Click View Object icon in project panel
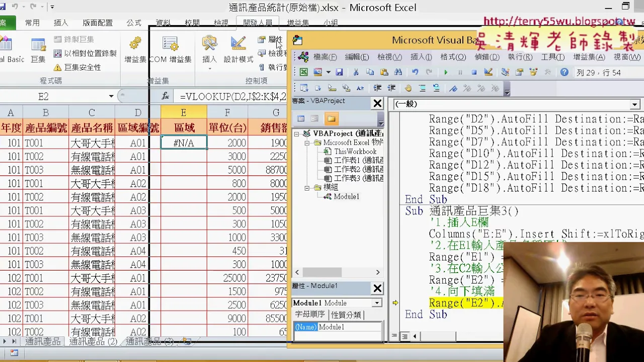Viewport: 644px width, 362px height. [x=314, y=119]
